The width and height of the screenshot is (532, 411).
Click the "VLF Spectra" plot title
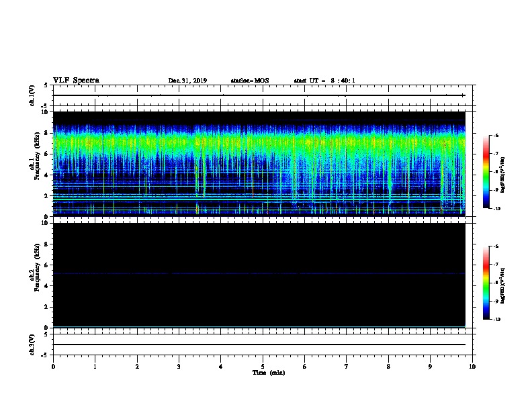coord(76,80)
